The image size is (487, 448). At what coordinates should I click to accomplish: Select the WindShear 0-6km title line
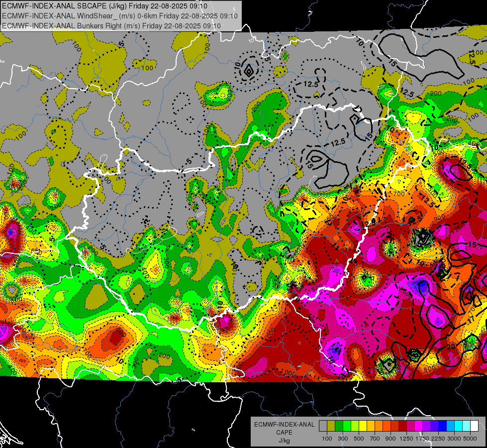pyautogui.click(x=120, y=16)
